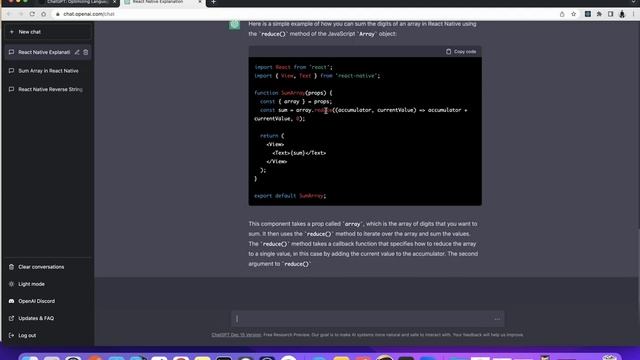Image resolution: width=640 pixels, height=360 pixels.
Task: Click the chat icon beside Sum Array in React Native
Action: pyautogui.click(x=11, y=71)
